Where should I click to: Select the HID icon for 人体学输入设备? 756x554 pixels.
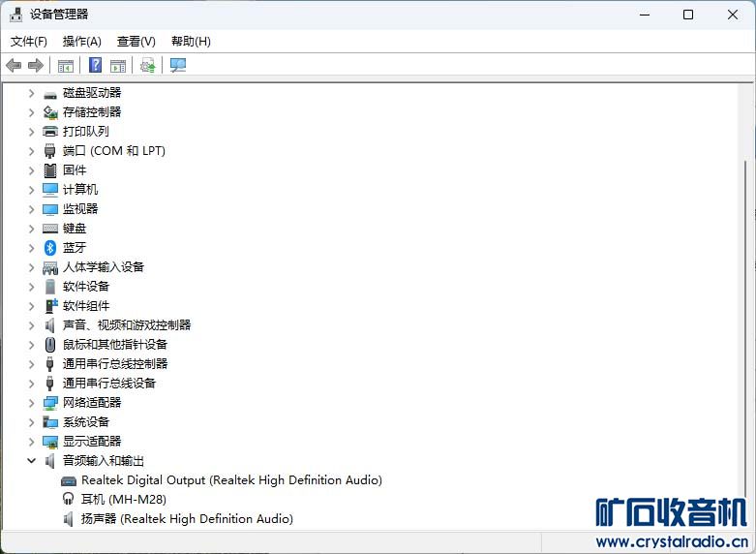(x=50, y=268)
